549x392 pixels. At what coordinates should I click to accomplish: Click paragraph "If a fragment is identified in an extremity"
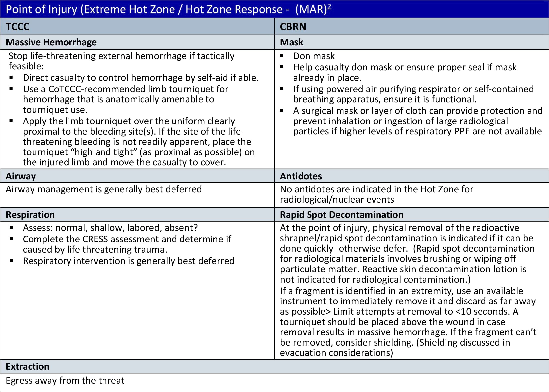pyautogui.click(x=408, y=322)
